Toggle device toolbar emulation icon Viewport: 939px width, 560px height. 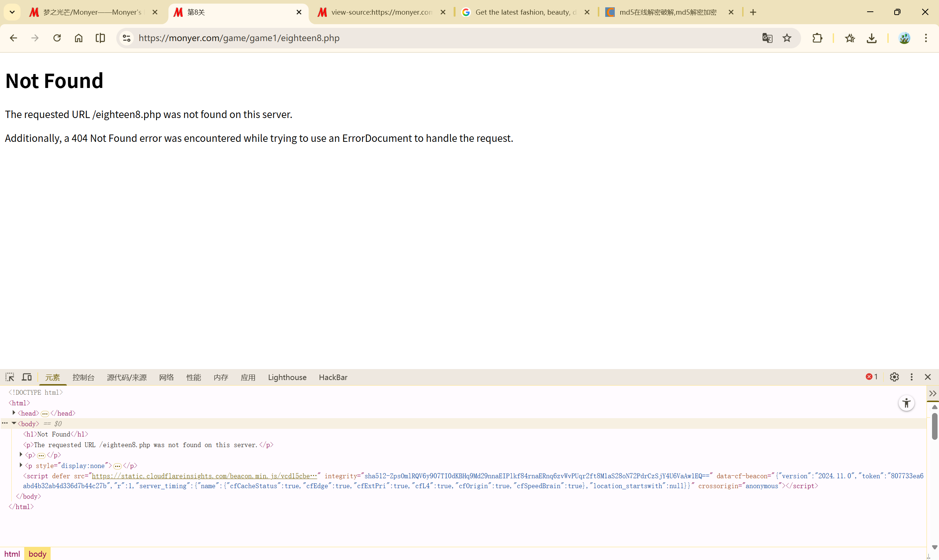[26, 377]
